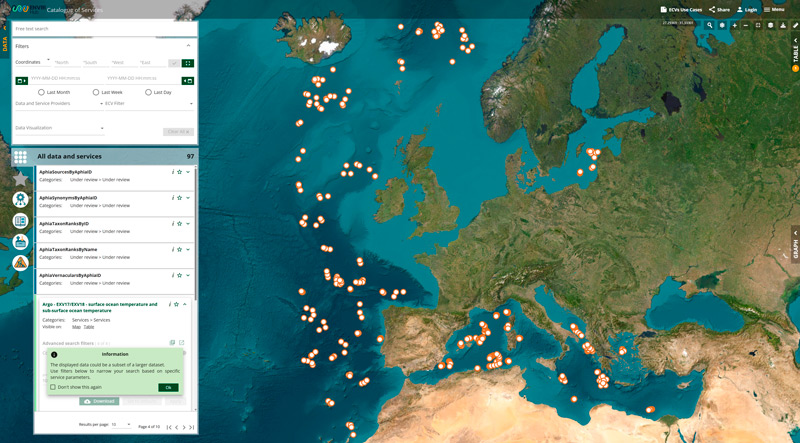Screen dimensions: 800x443
Task: Show info for AphiaTaxonRanksByID
Action: point(173,224)
